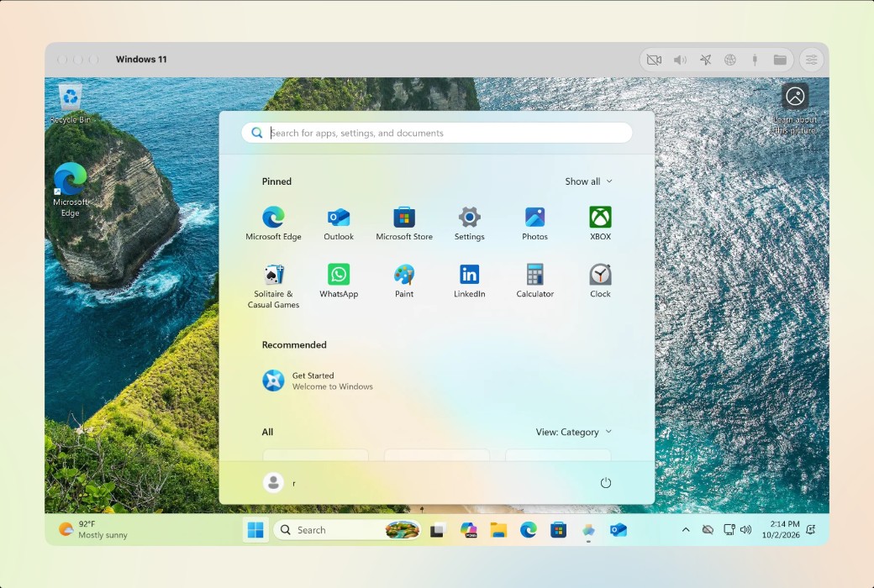
Task: Launch the Photos app
Action: pyautogui.click(x=534, y=223)
